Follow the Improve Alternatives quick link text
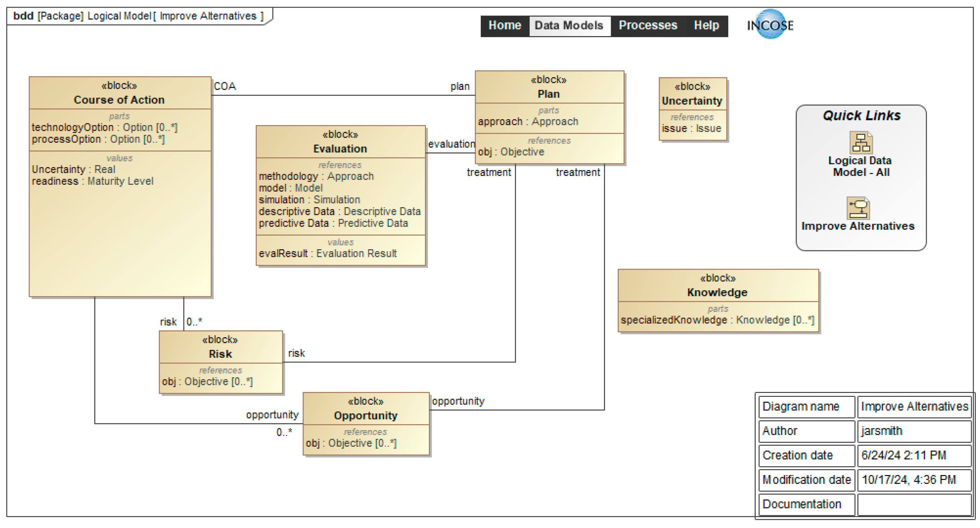The height and width of the screenshot is (528, 980). (858, 226)
